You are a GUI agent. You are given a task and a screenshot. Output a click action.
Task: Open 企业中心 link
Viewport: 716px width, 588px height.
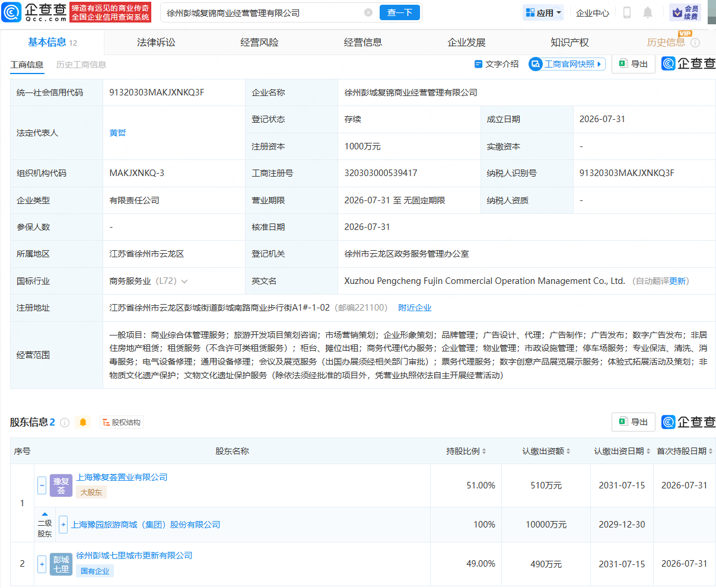(593, 12)
